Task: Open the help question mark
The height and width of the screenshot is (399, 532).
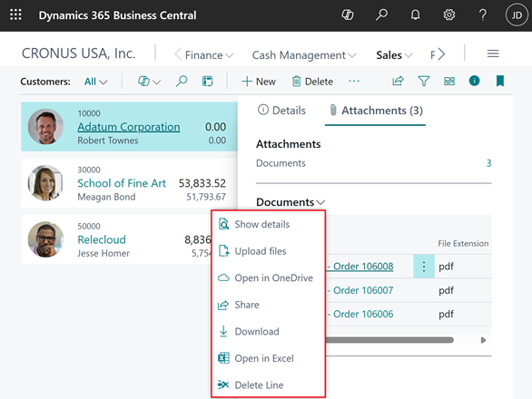Action: (x=482, y=15)
